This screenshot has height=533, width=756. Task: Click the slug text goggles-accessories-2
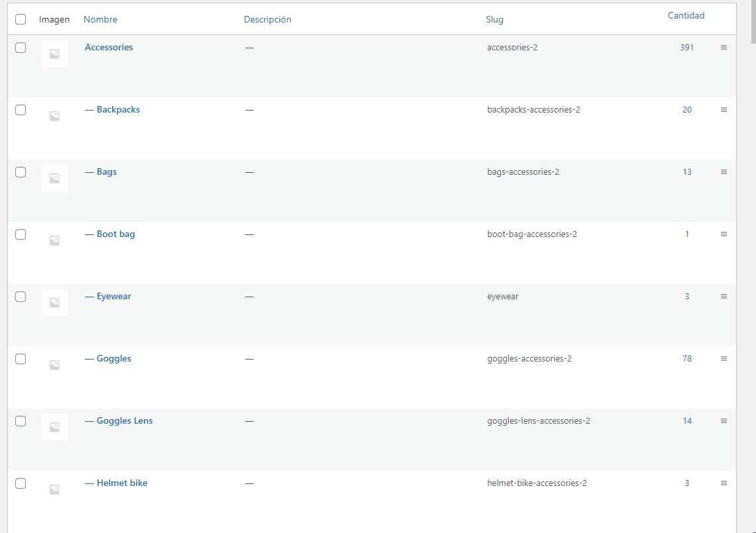pos(529,358)
